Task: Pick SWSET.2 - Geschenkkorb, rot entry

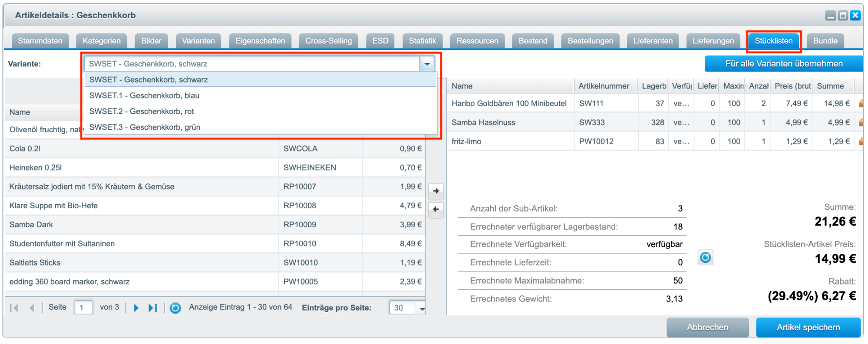Action: point(142,111)
